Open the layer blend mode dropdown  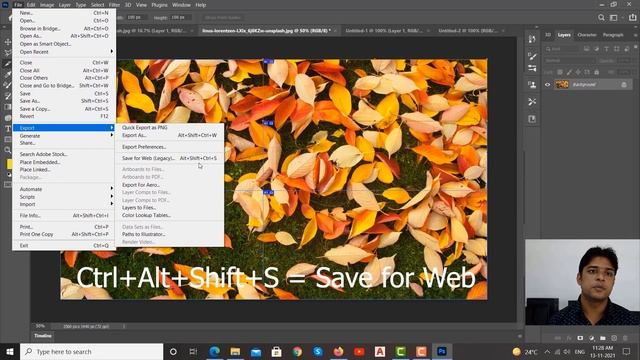[569, 60]
